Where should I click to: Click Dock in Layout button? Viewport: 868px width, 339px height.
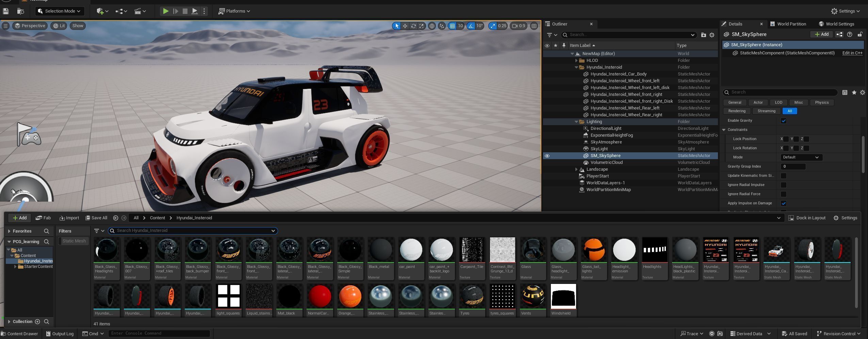tap(807, 218)
